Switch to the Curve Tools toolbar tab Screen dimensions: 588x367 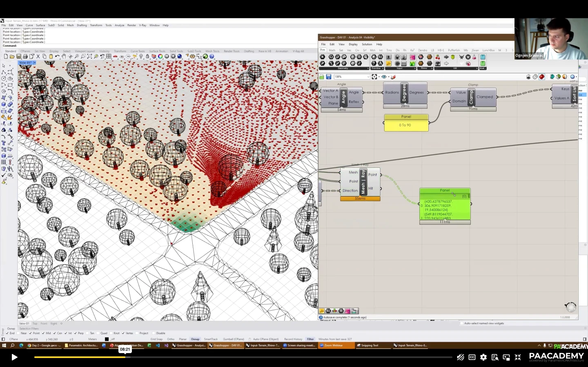(138, 51)
